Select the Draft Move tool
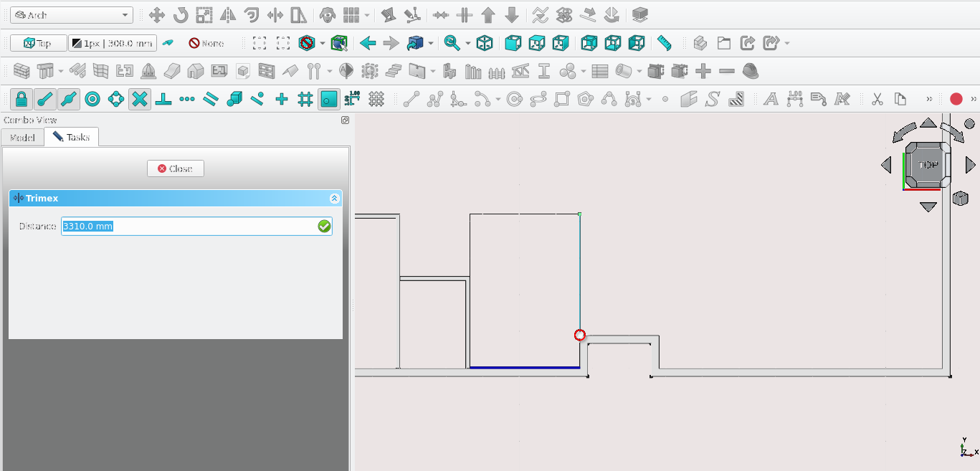Image resolution: width=980 pixels, height=471 pixels. (157, 15)
